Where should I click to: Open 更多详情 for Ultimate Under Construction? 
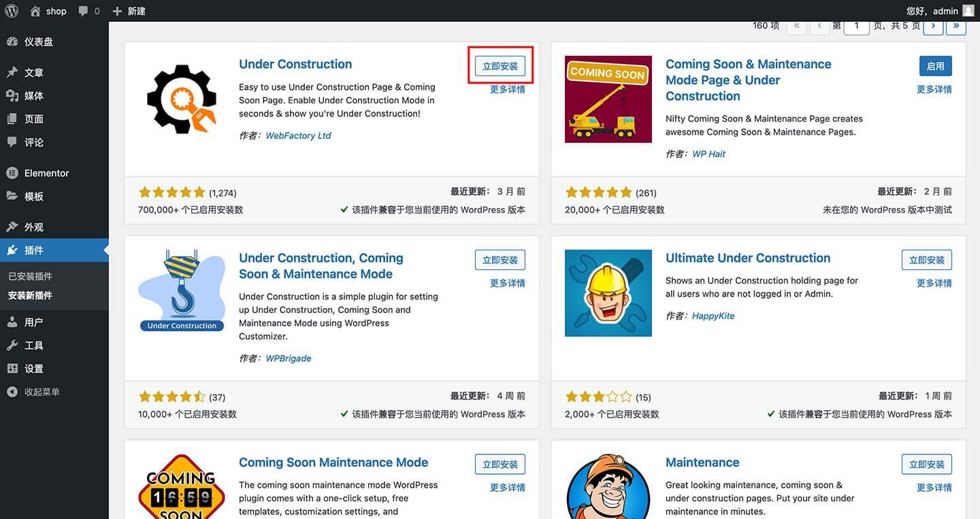934,283
